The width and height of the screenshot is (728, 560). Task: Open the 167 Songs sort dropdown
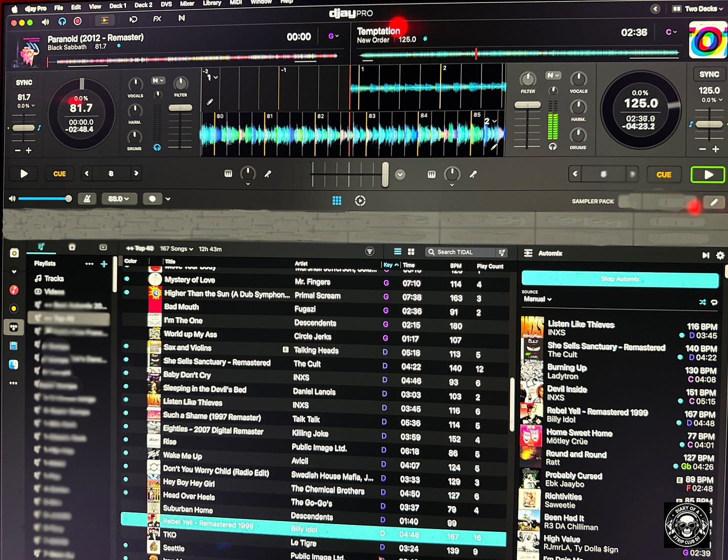click(176, 249)
